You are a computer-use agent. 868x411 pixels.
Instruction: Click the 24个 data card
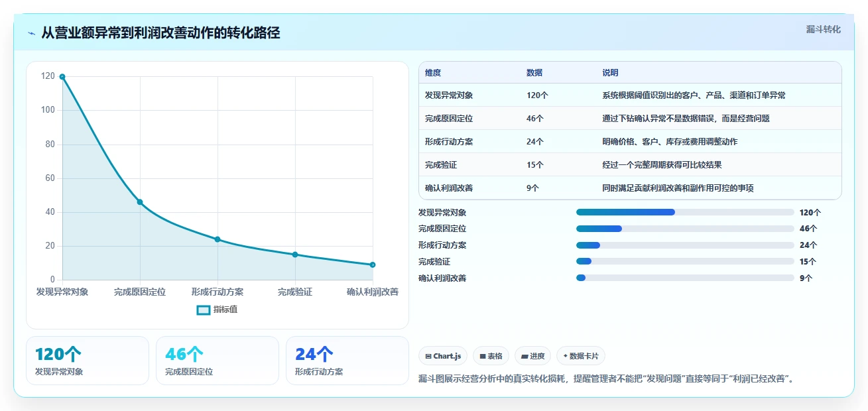pos(347,361)
